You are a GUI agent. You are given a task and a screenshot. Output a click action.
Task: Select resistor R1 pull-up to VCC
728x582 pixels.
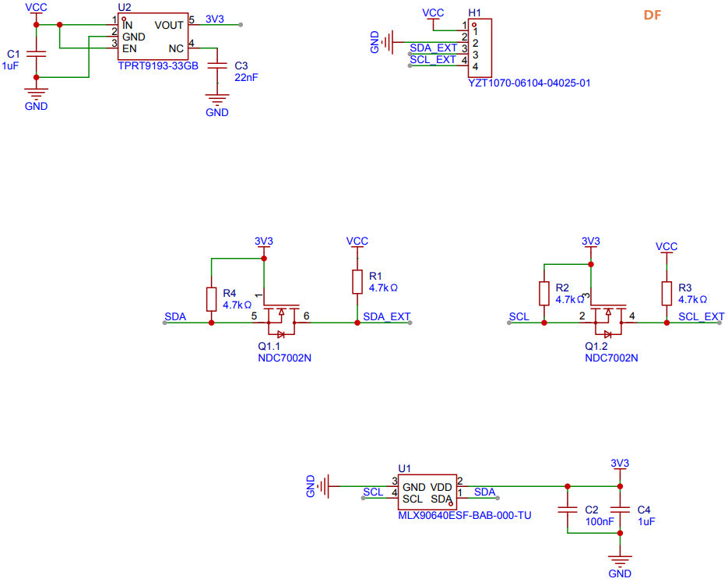pyautogui.click(x=357, y=281)
